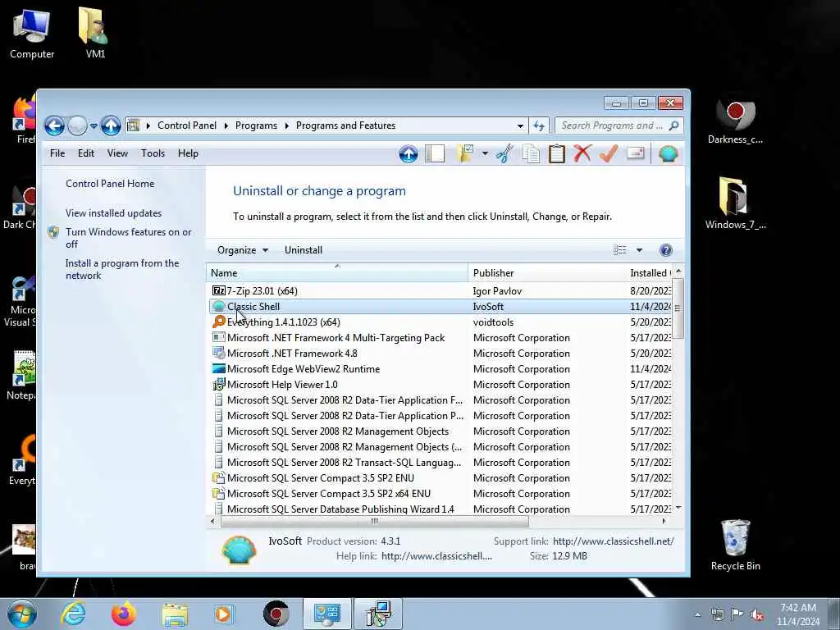Click Uninstall in the command bar
Viewport: 840px width, 630px height.
pos(304,250)
